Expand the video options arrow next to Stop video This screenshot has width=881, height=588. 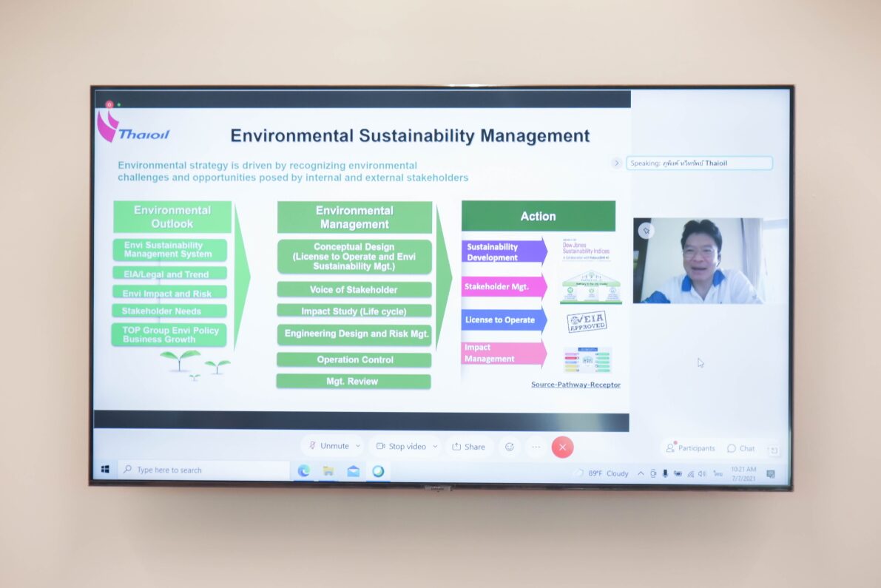(x=435, y=447)
